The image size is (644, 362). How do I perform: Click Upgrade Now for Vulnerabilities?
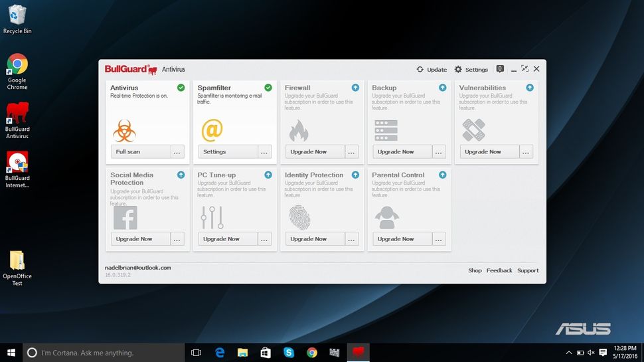[489, 151]
